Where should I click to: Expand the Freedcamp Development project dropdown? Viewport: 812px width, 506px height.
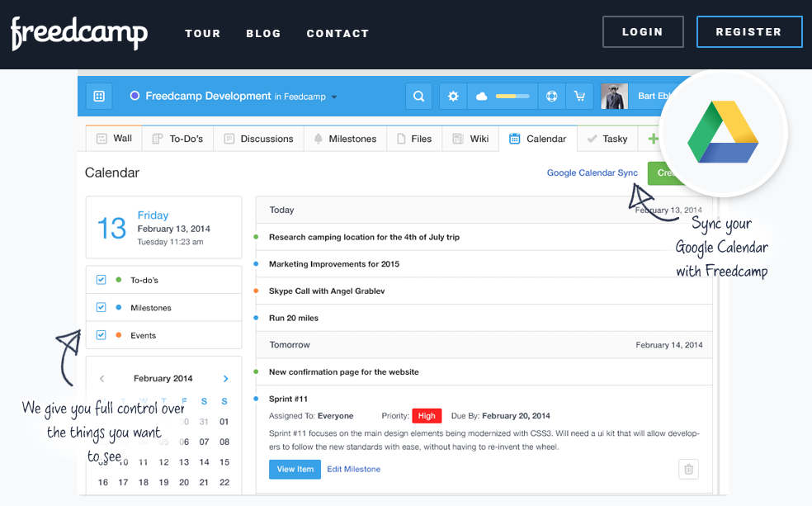334,97
